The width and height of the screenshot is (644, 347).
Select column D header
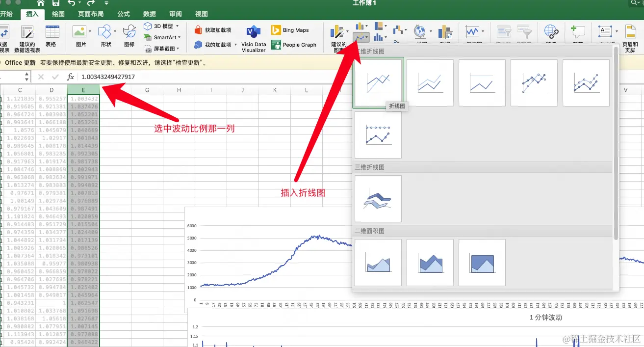[52, 90]
